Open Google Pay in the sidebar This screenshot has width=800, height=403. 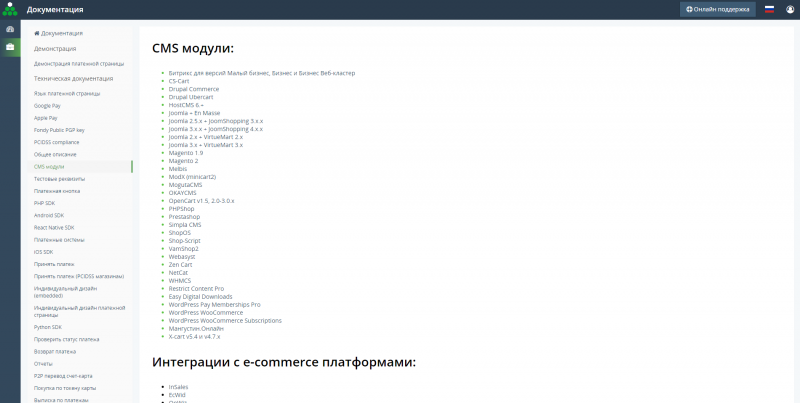tap(47, 105)
